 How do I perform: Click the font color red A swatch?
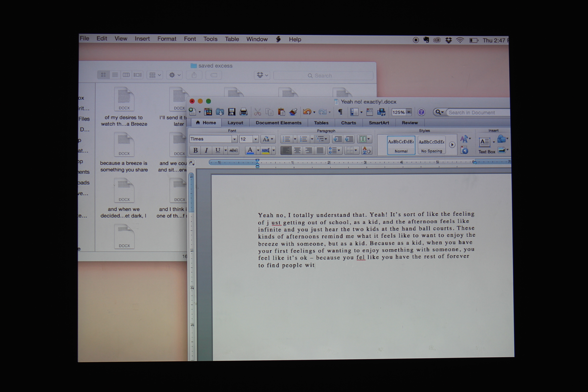click(x=250, y=150)
